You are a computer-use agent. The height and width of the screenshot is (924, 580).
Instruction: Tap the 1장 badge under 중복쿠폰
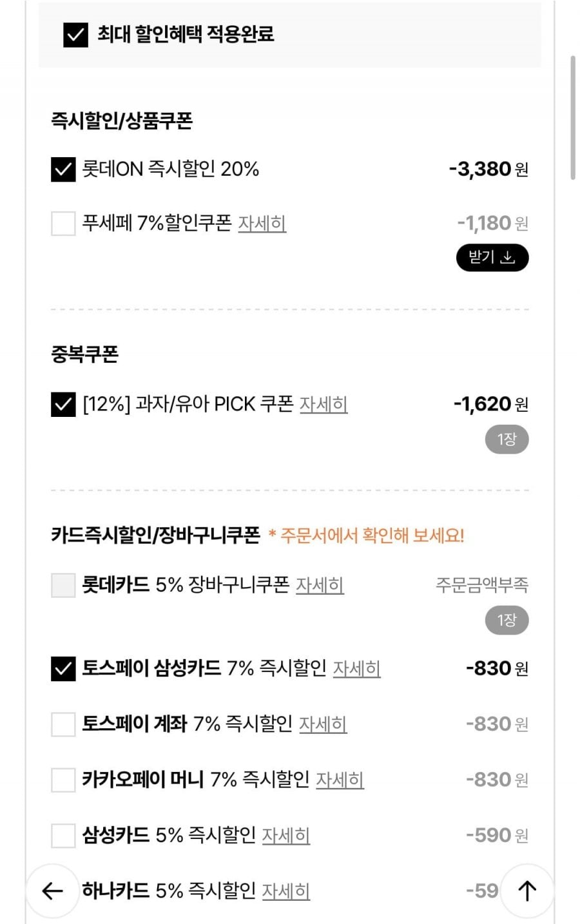pyautogui.click(x=507, y=440)
